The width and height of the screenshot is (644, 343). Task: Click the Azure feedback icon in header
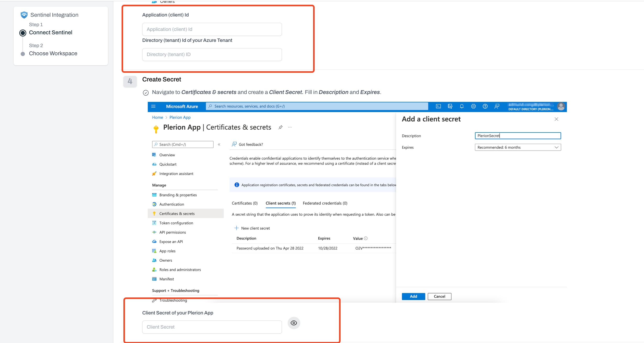point(497,106)
